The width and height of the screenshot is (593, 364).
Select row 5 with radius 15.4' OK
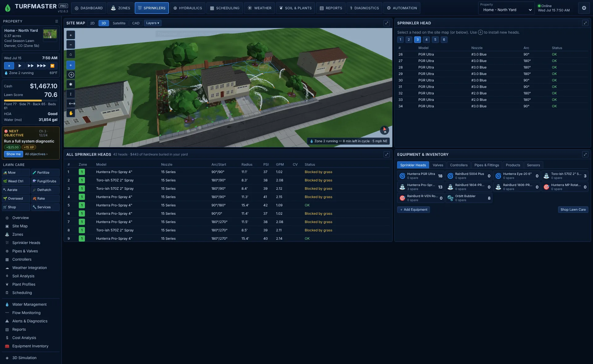click(x=228, y=205)
